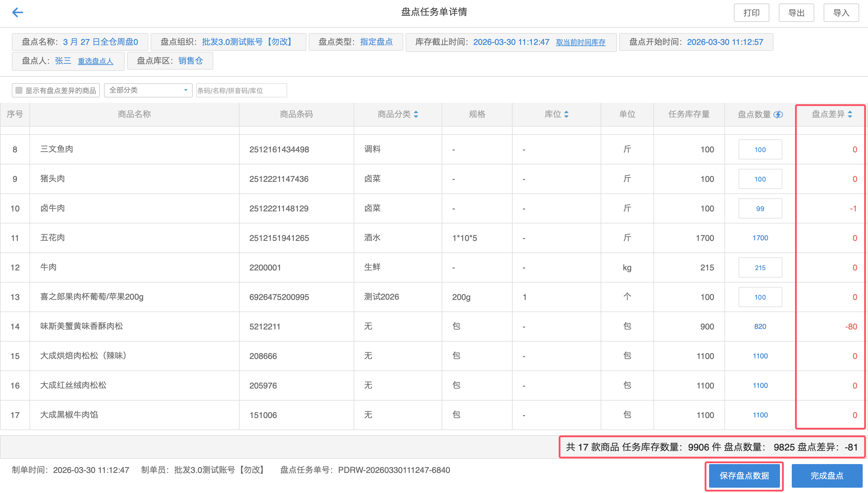Click count value 820 for 味斯美蟹黄味香酥肉松
The width and height of the screenshot is (868, 493).
point(760,327)
